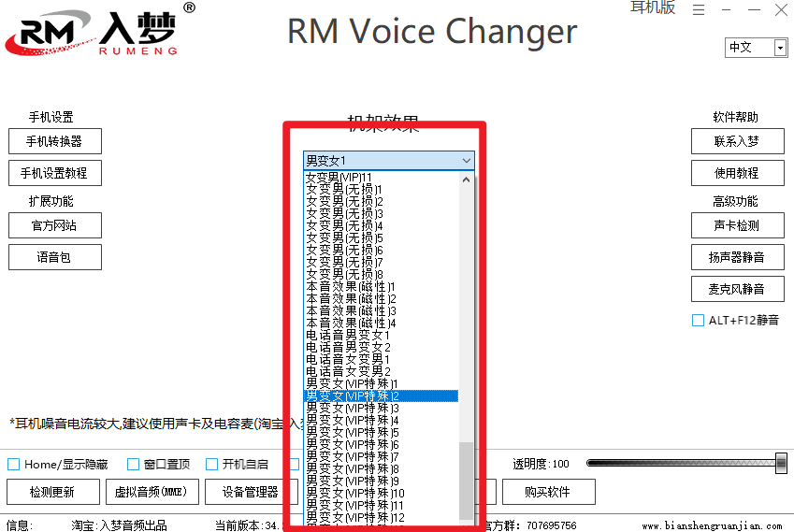
Task: Select 男变女(VIP特殊)8 option
Action: point(382,468)
